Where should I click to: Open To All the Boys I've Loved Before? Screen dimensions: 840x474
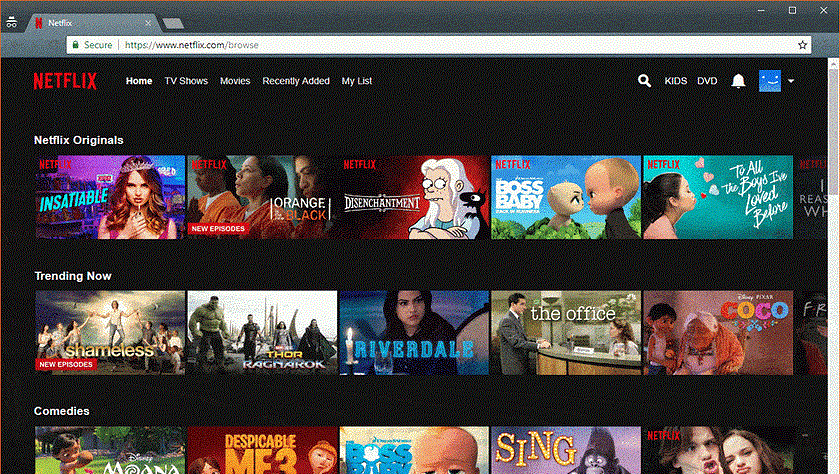point(718,197)
